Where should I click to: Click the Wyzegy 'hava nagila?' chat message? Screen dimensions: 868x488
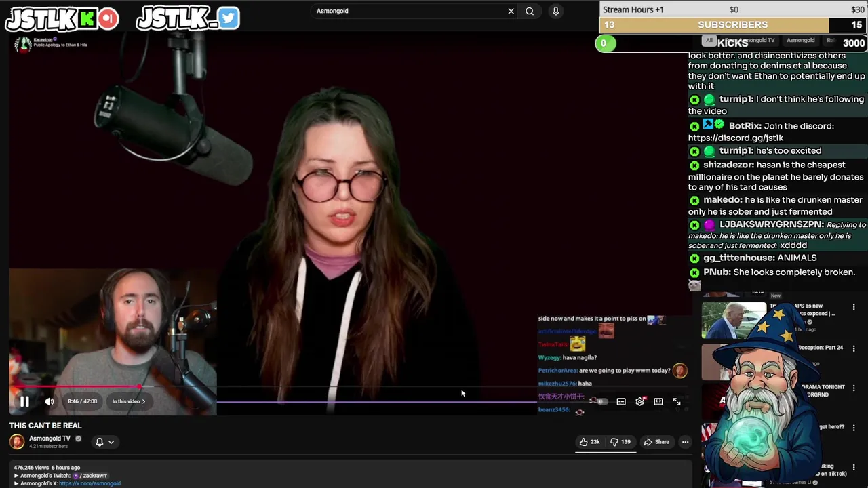click(x=568, y=357)
